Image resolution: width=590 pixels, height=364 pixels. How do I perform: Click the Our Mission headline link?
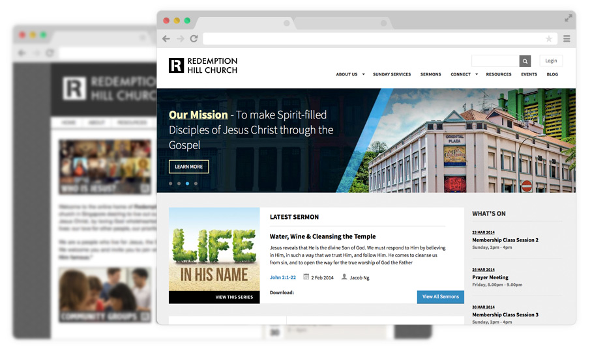(198, 115)
